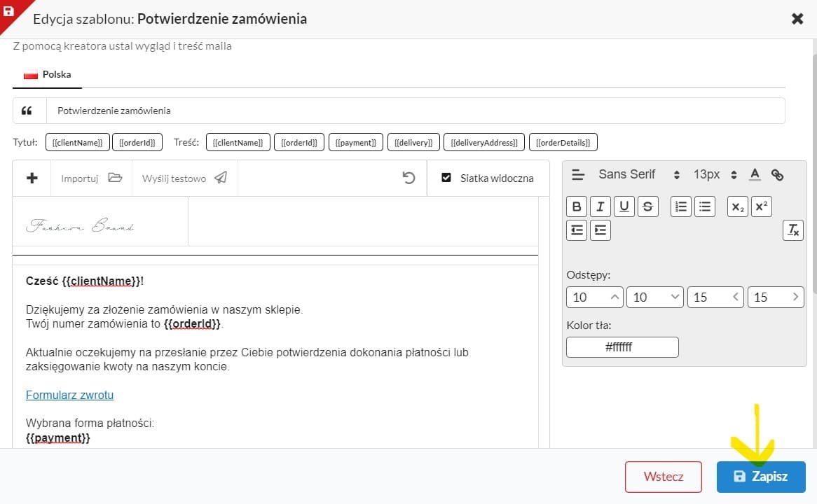This screenshot has width=817, height=504.
Task: Open the Formularz zwrotu link
Action: [x=70, y=395]
